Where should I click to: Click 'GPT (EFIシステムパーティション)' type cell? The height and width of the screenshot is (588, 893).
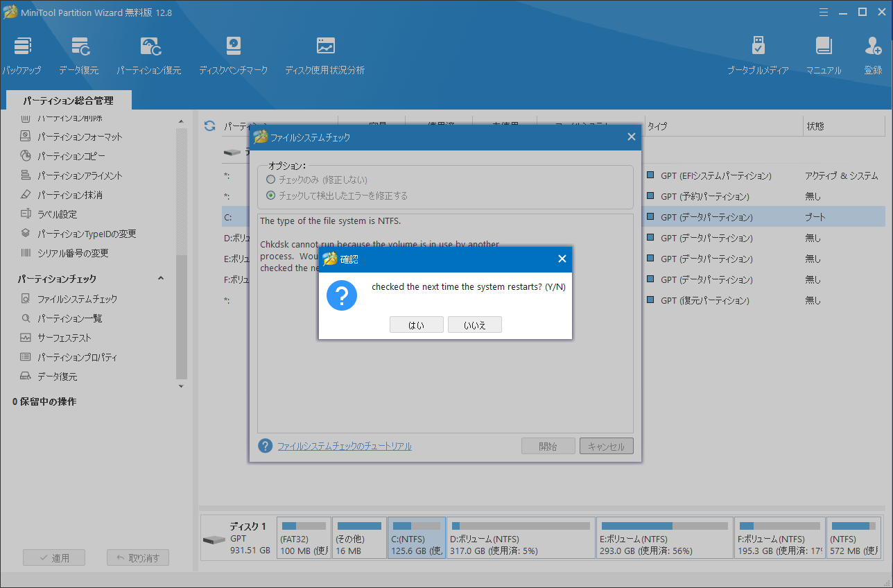click(716, 175)
